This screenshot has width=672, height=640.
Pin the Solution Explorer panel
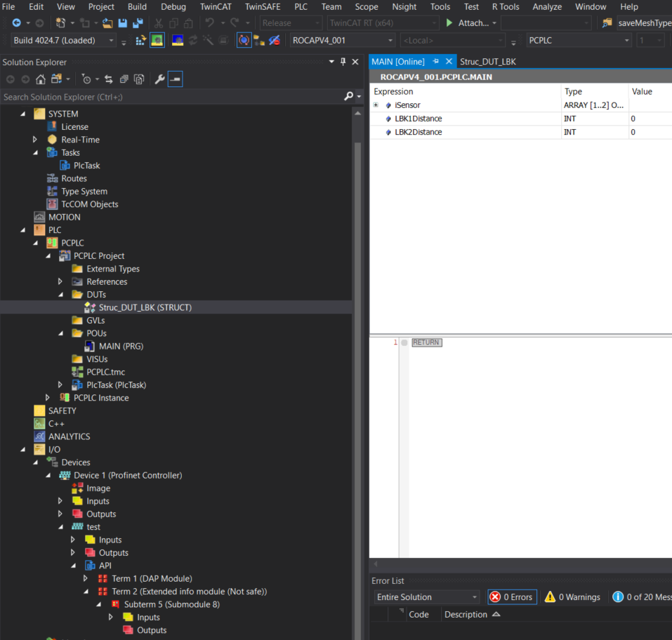pos(343,62)
